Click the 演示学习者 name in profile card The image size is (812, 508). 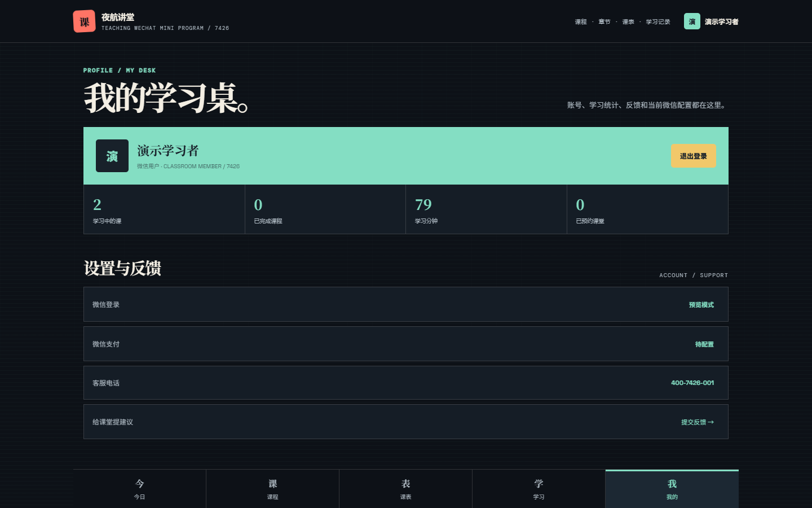point(168,151)
